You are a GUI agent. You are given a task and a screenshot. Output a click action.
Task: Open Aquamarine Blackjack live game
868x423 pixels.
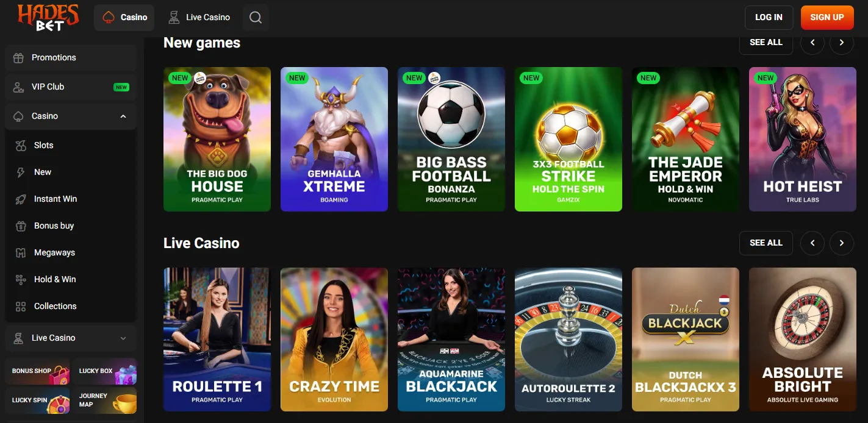(451, 339)
